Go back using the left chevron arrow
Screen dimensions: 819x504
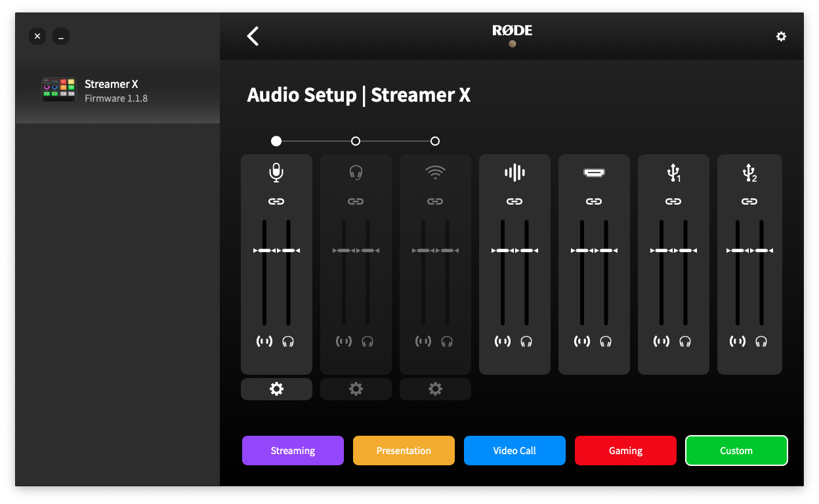point(253,36)
